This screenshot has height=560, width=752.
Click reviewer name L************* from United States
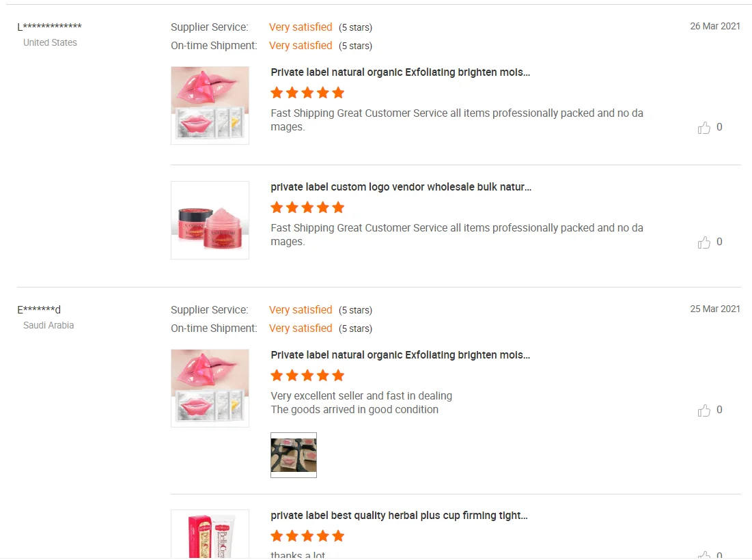click(x=49, y=27)
